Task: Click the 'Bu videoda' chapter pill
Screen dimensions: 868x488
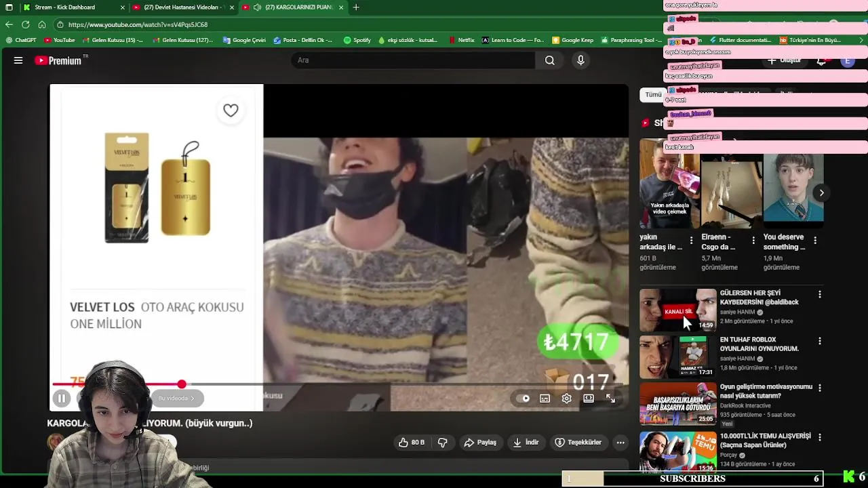Action: 176,399
